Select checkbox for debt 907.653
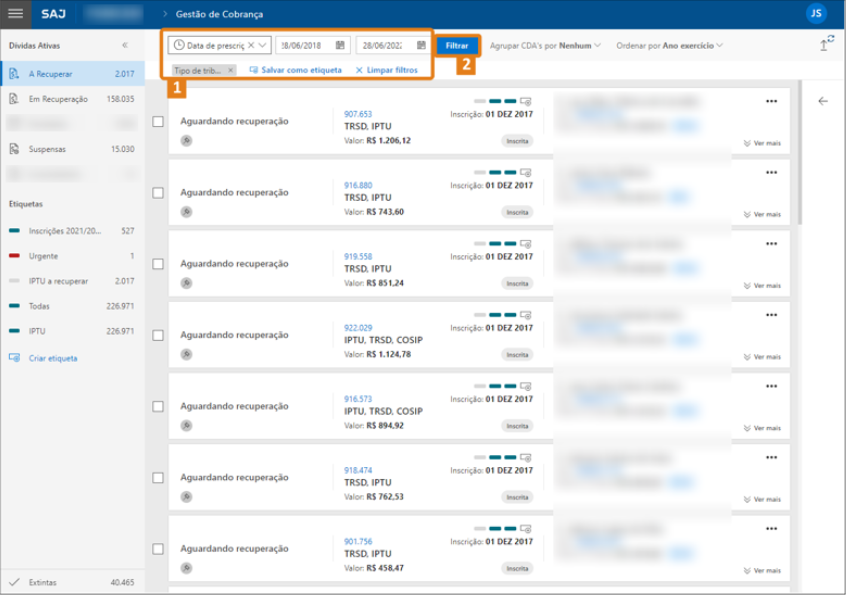The height and width of the screenshot is (595, 846). [x=158, y=122]
